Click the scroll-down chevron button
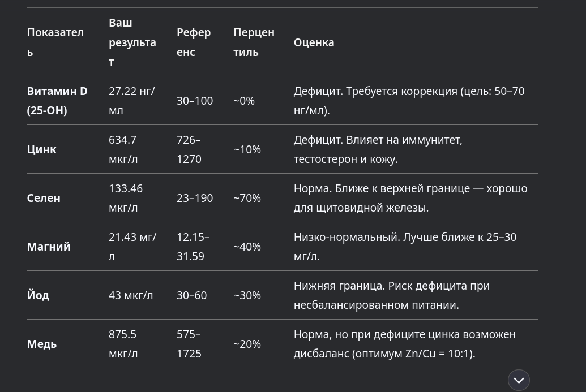Screen dimensions: 586x392 (x=519, y=380)
